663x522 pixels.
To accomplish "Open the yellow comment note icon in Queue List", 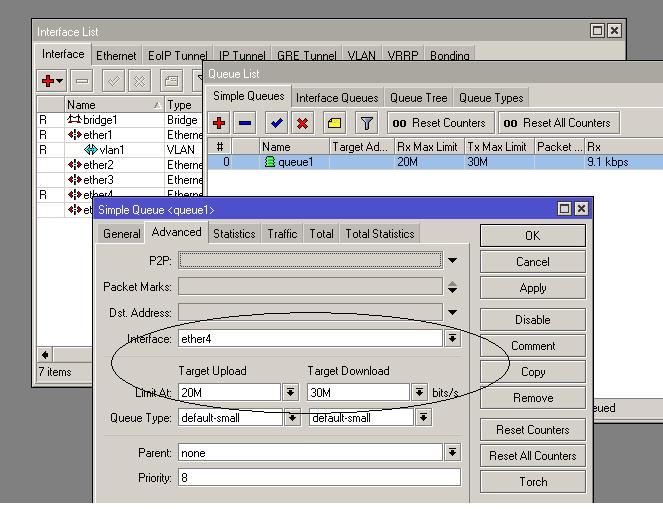I will [334, 123].
